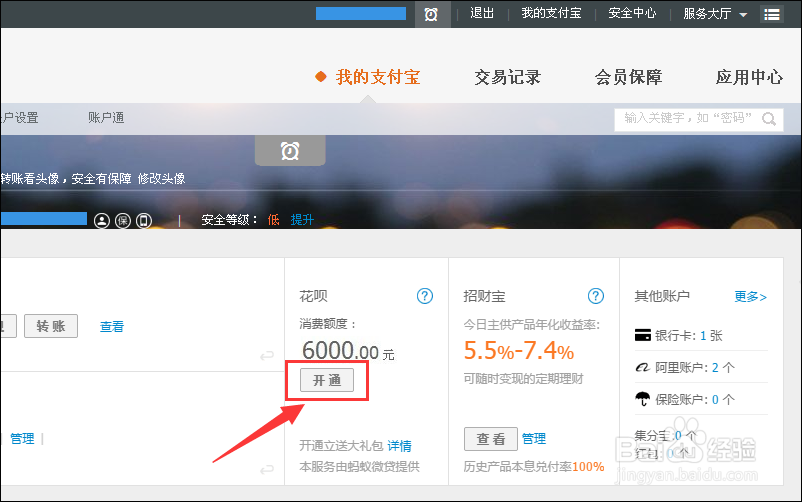Image resolution: width=802 pixels, height=502 pixels.
Task: Switch to the 交易记录 tab
Action: click(507, 77)
